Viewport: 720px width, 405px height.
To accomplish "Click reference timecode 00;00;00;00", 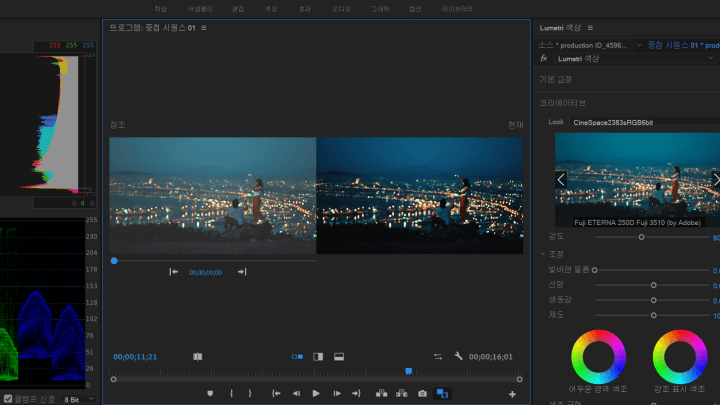I will click(205, 272).
